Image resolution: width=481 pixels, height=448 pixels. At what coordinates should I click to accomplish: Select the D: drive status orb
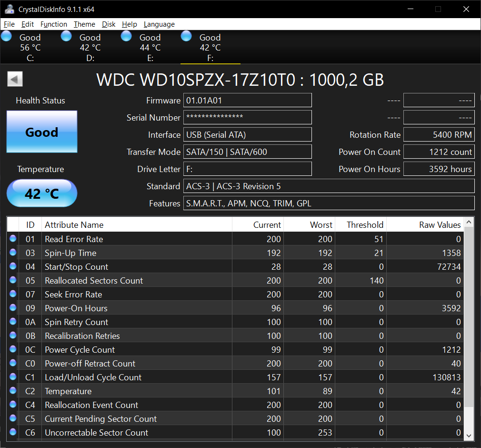[x=66, y=36]
